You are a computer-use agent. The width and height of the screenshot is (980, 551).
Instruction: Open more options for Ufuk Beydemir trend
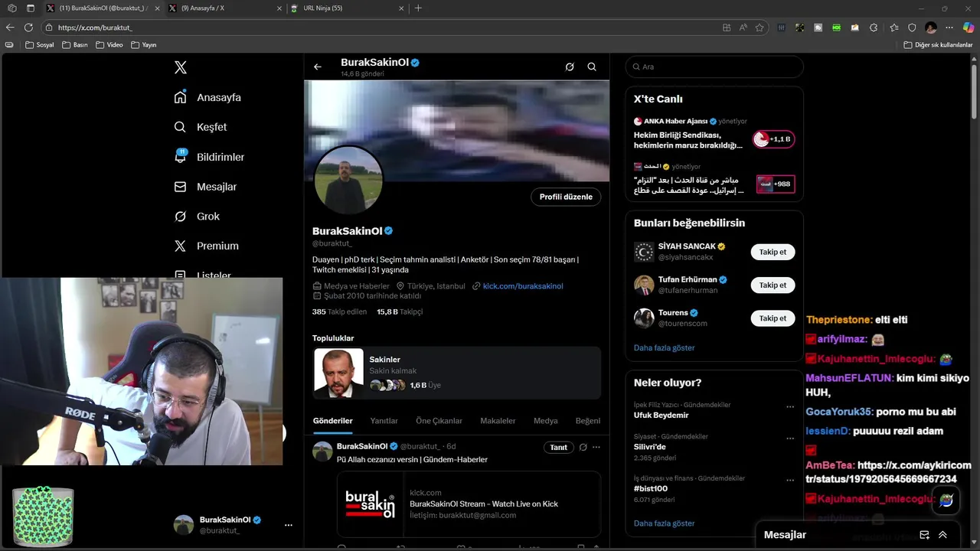790,407
